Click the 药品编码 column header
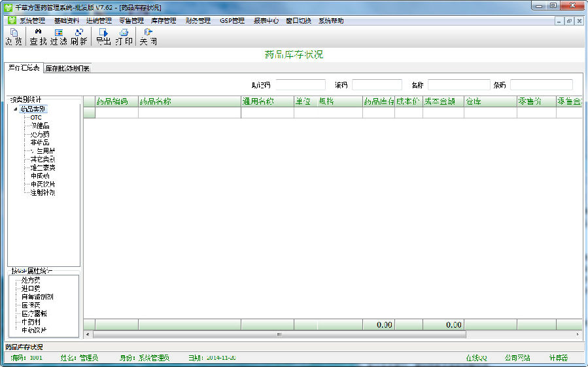 (116, 101)
